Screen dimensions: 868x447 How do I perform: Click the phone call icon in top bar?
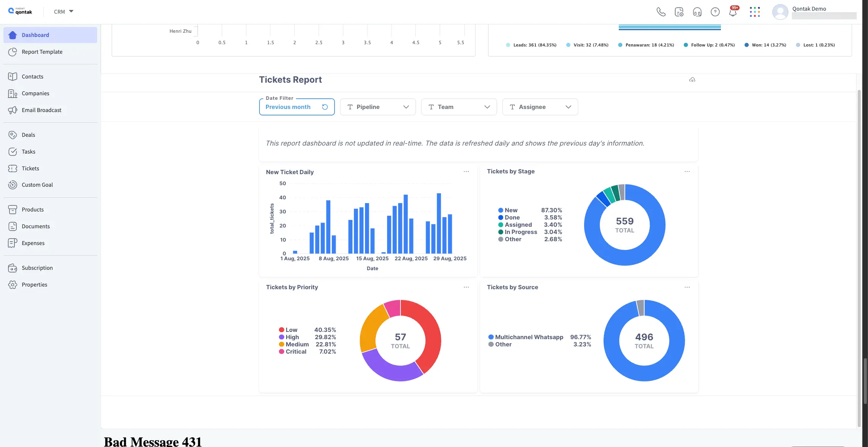(x=661, y=12)
